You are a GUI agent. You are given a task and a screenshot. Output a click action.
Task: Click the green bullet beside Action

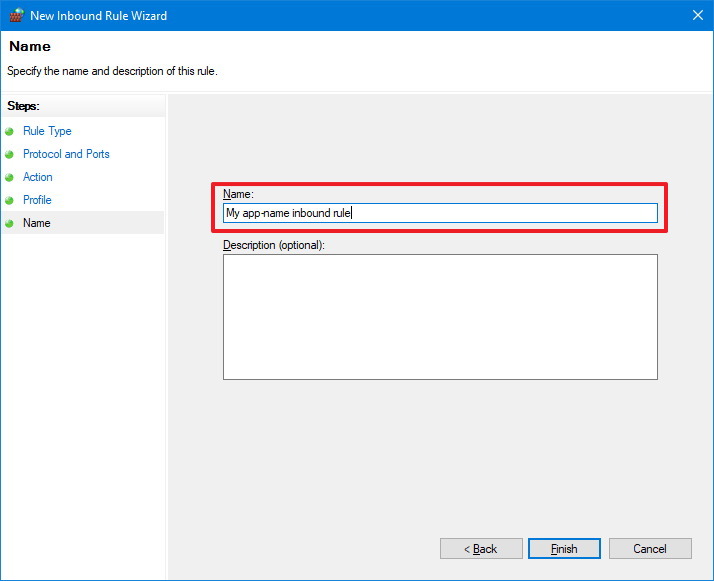[x=10, y=178]
